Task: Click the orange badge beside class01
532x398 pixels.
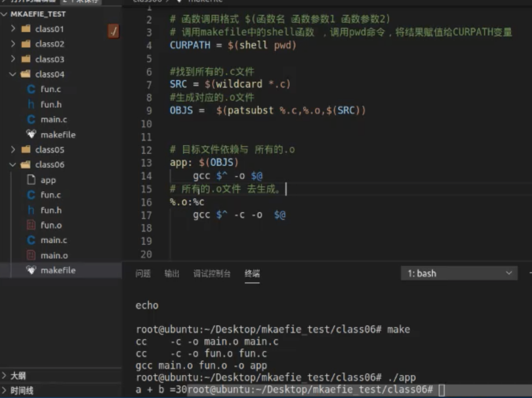Action: click(114, 31)
